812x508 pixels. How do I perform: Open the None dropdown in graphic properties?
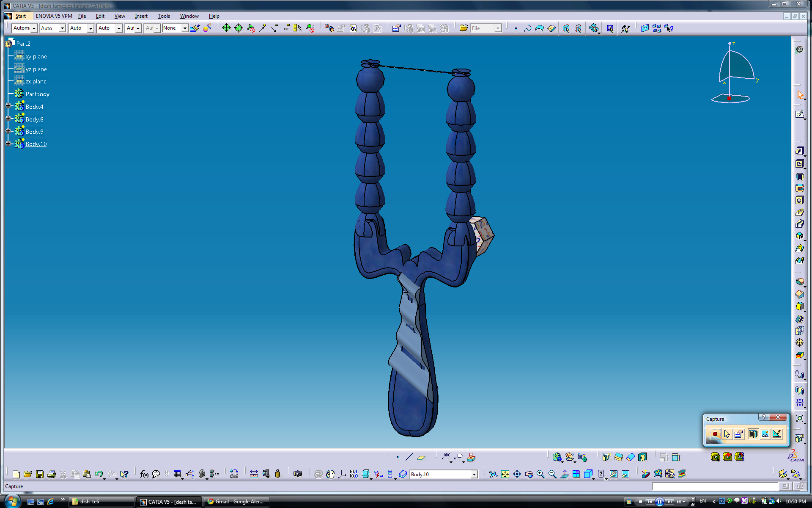coord(185,28)
